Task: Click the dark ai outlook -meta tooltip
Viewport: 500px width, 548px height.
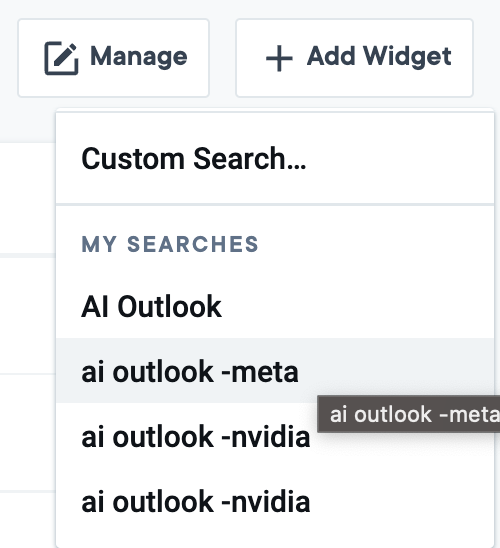Action: click(409, 414)
